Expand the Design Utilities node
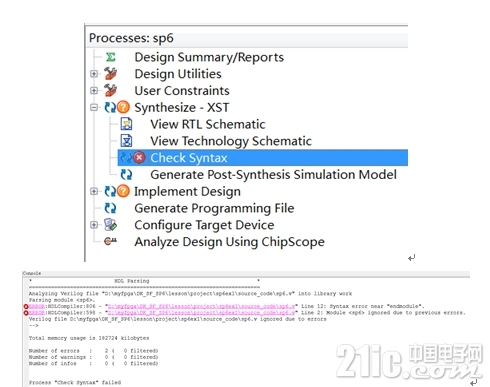 pos(94,74)
